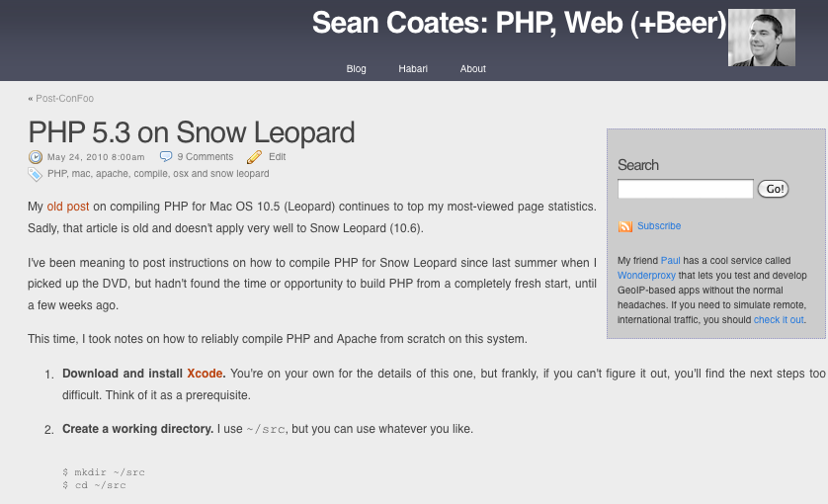
Task: Open the About menu item
Action: [x=472, y=68]
